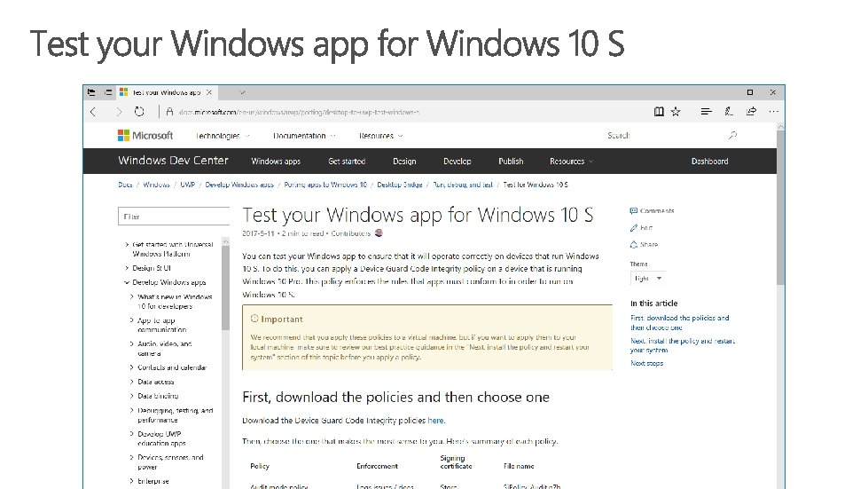Select 'Develop' in nav bar

tap(457, 162)
